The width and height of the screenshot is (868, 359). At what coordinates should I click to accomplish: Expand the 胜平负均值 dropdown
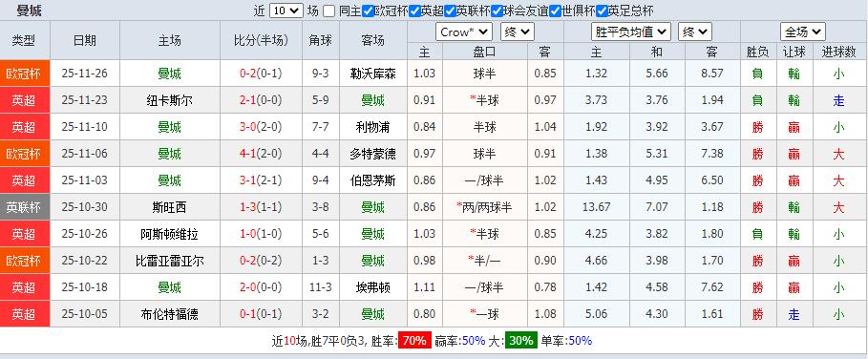[631, 32]
